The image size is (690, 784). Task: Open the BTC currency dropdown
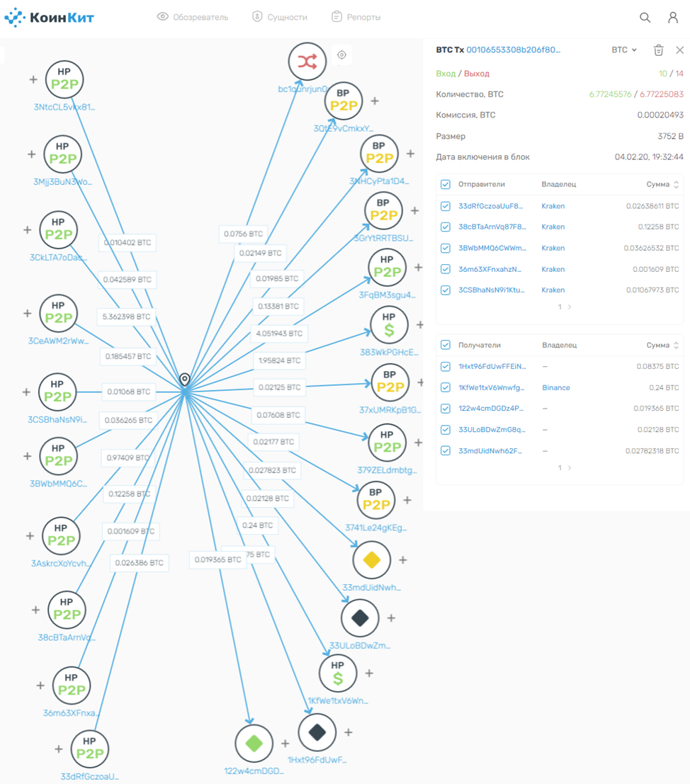[x=624, y=50]
